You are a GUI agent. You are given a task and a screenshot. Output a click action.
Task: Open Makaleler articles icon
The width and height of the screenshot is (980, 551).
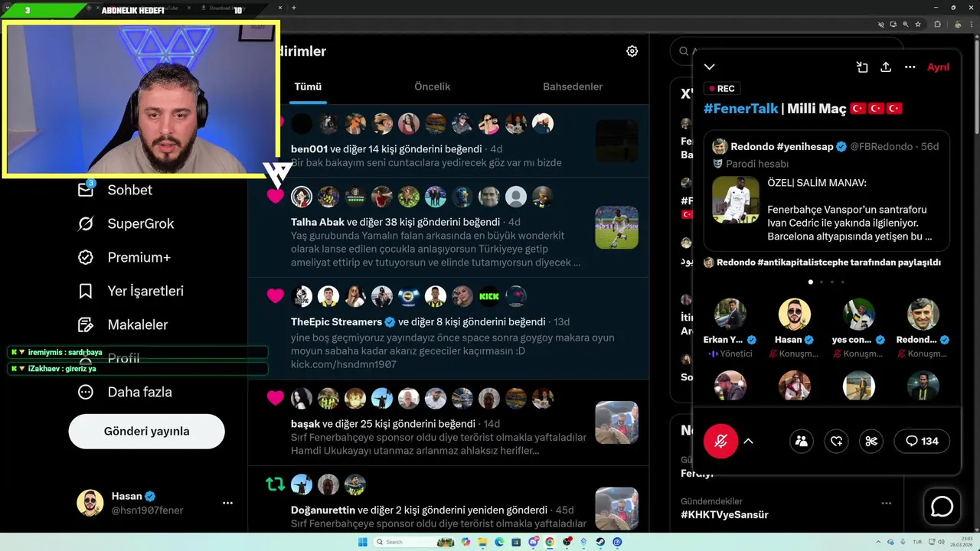click(x=86, y=324)
